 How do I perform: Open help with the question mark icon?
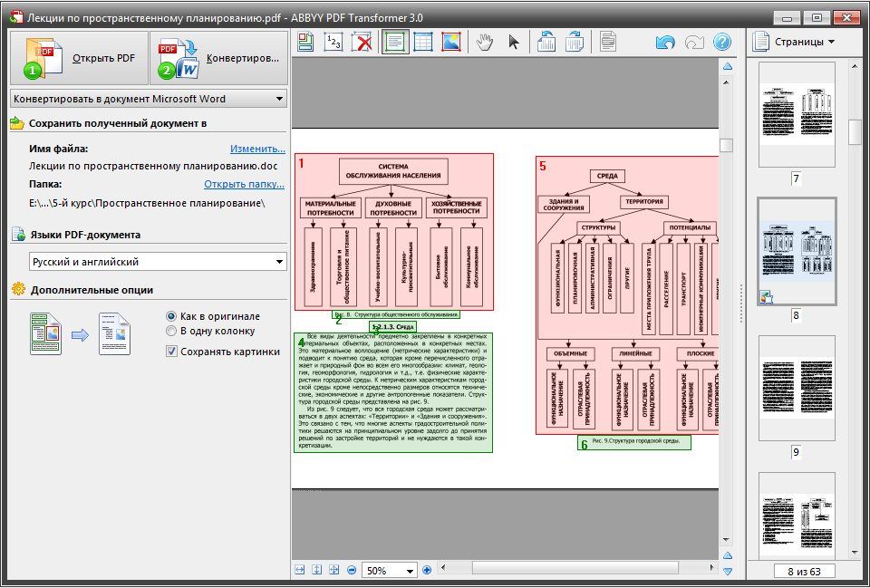point(721,42)
